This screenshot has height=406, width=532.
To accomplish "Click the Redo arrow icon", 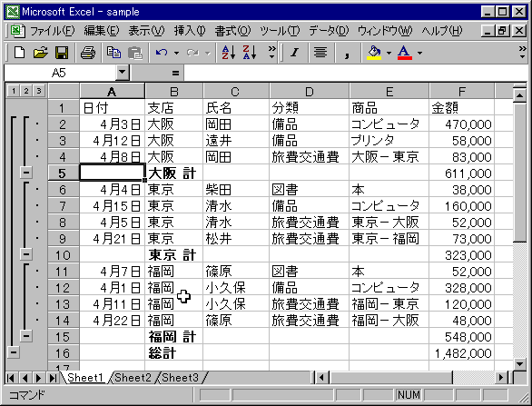I will [x=192, y=53].
